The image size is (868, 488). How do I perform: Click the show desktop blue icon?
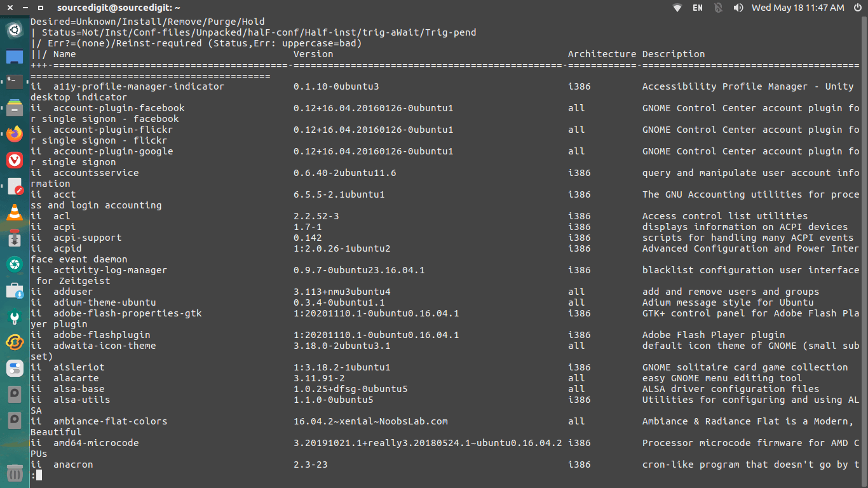point(15,57)
